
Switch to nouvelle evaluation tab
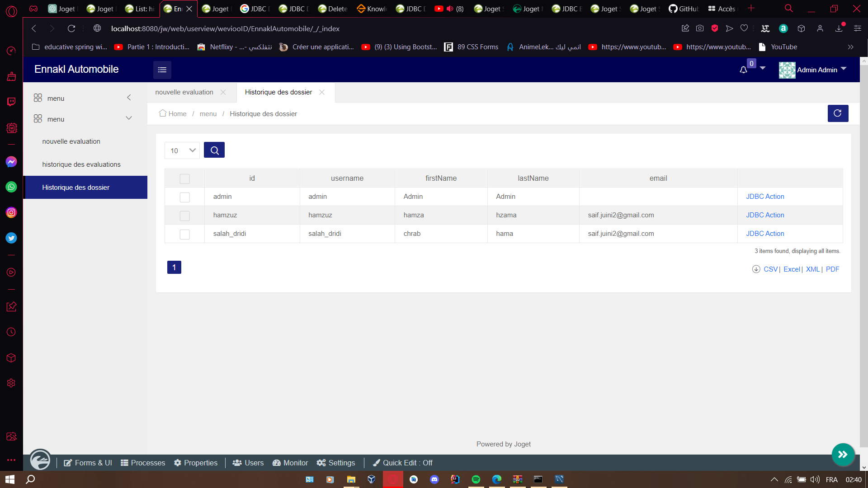(184, 92)
